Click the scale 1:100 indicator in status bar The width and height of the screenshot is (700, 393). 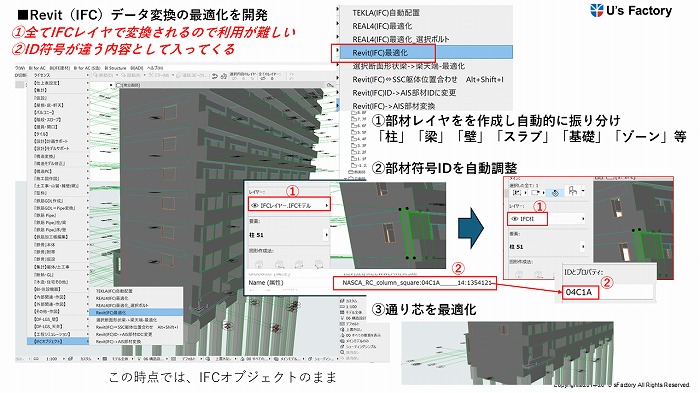pyautogui.click(x=52, y=359)
